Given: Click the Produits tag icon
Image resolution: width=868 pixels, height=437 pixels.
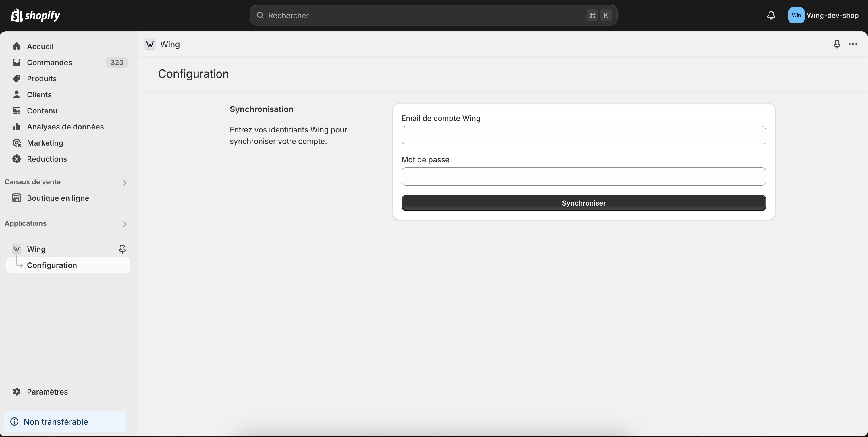Looking at the screenshot, I should [x=16, y=78].
